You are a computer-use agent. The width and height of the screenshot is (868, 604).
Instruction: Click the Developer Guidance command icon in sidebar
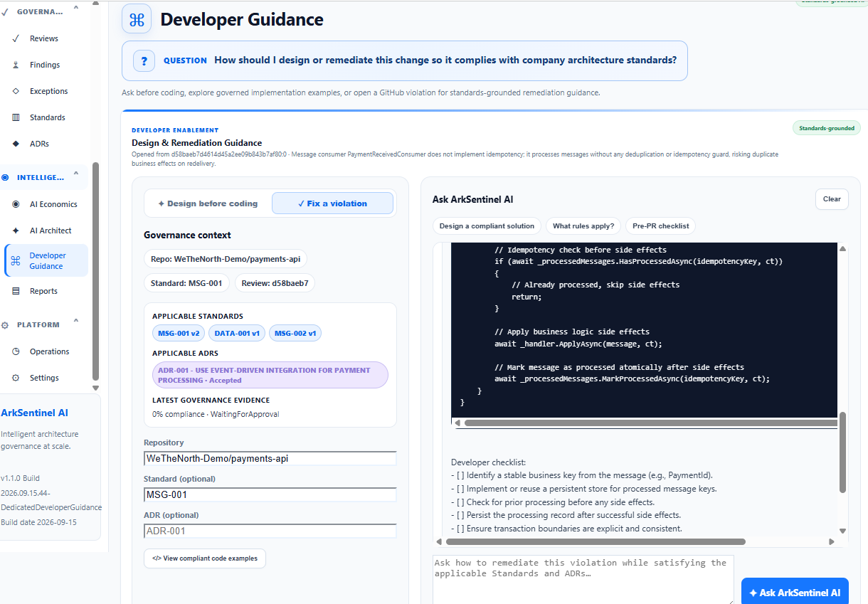(16, 261)
